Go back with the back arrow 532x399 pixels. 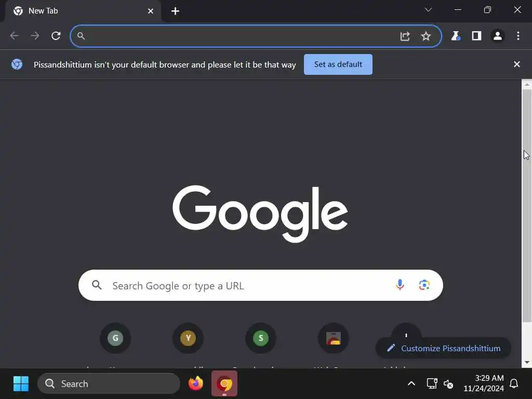(x=14, y=36)
